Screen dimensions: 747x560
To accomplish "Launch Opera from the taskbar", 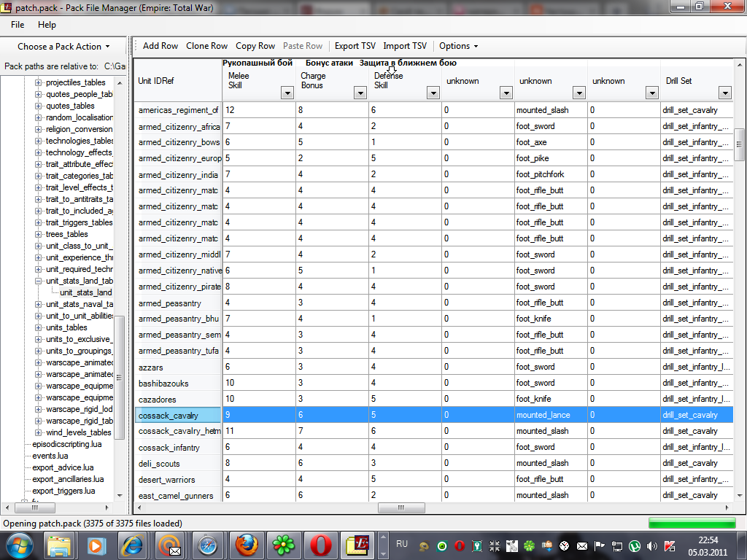I will [x=321, y=545].
